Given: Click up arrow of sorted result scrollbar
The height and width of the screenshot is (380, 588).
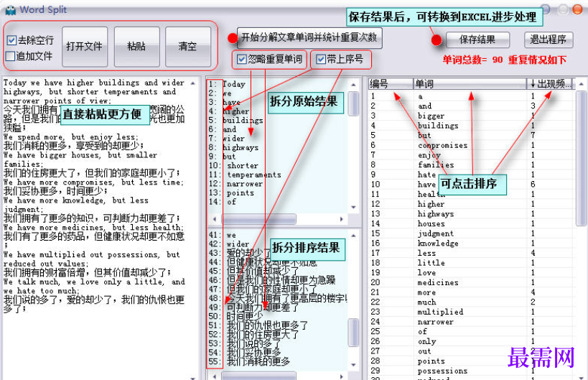Looking at the screenshot, I should tap(353, 236).
